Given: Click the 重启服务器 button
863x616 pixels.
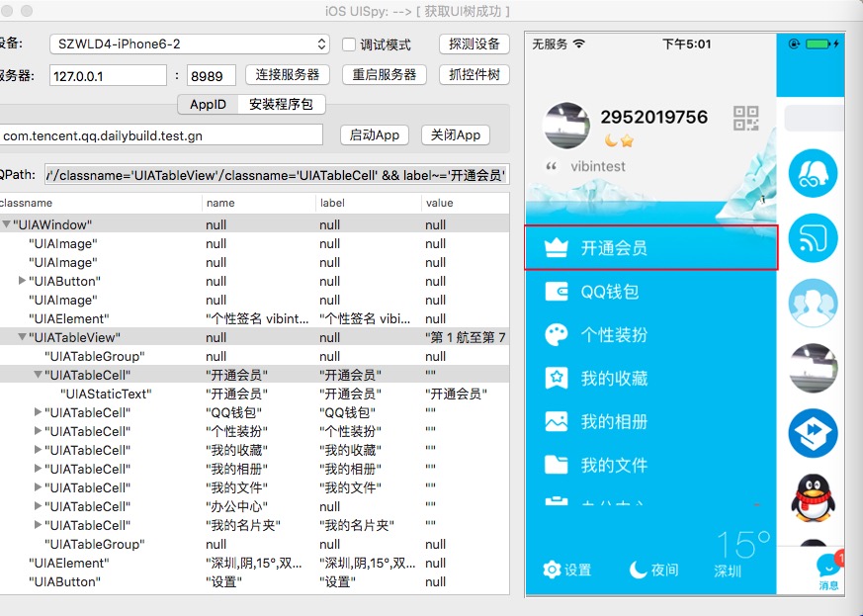Looking at the screenshot, I should click(x=385, y=74).
